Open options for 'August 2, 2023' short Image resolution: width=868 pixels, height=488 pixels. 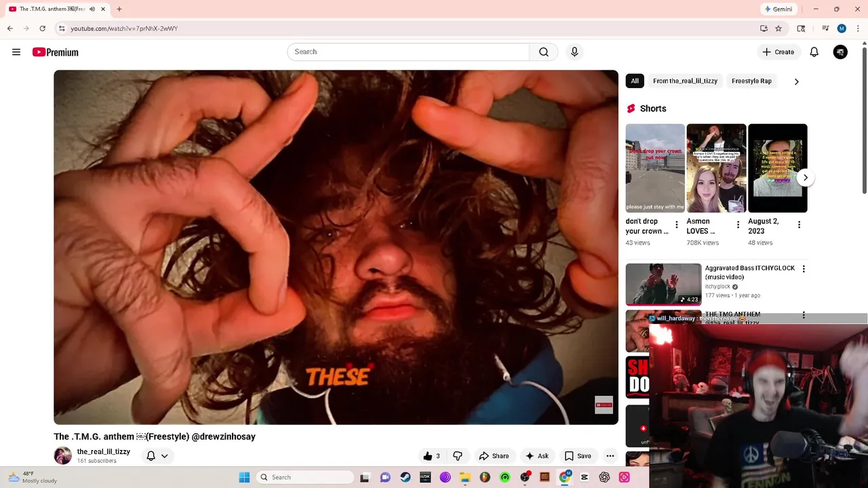(799, 225)
